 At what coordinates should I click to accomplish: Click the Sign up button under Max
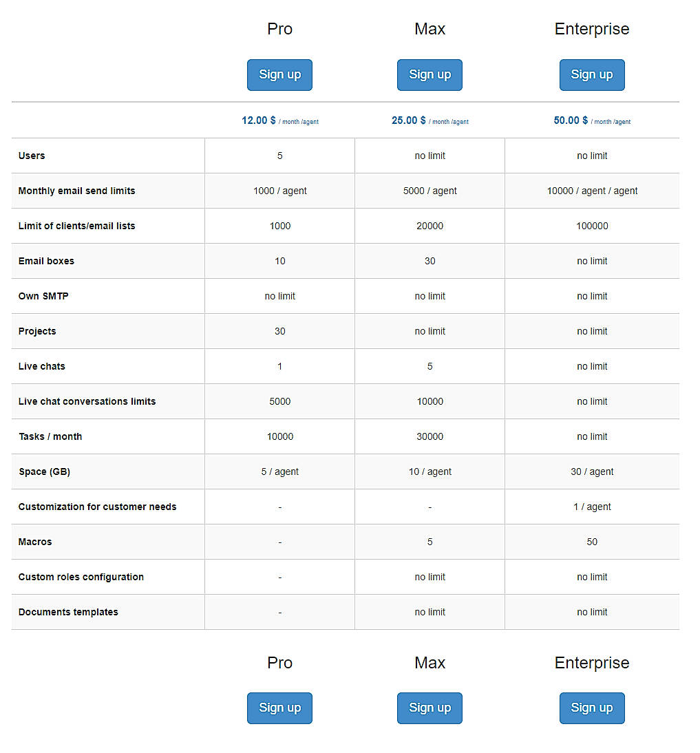tap(429, 74)
